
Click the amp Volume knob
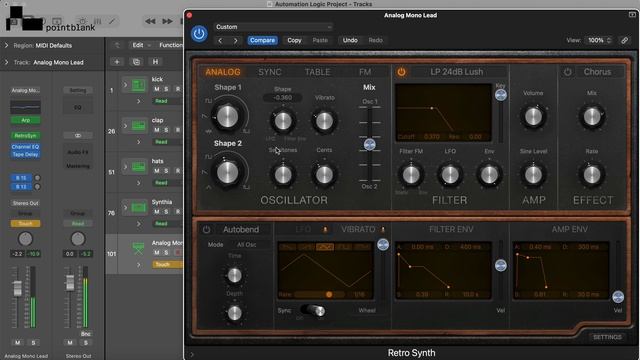pyautogui.click(x=533, y=117)
